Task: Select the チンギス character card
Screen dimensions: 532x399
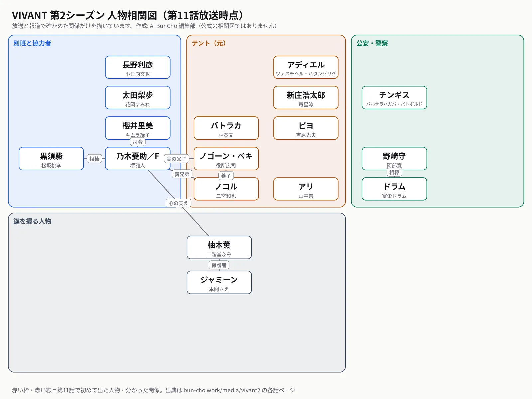Action: click(x=394, y=98)
